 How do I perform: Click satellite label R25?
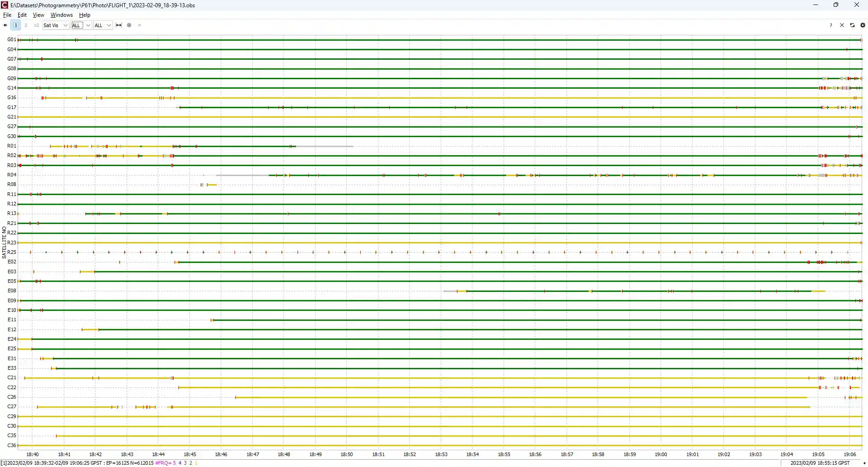click(x=12, y=253)
